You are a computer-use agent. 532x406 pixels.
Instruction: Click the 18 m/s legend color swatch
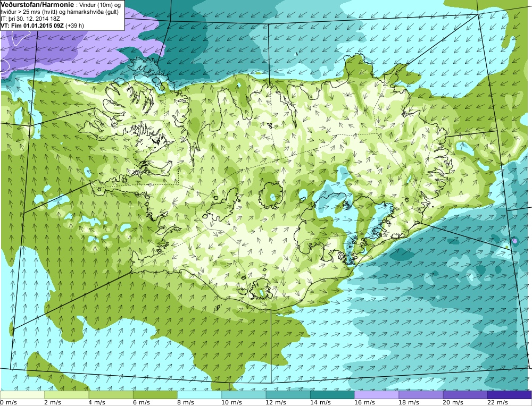pos(421,395)
